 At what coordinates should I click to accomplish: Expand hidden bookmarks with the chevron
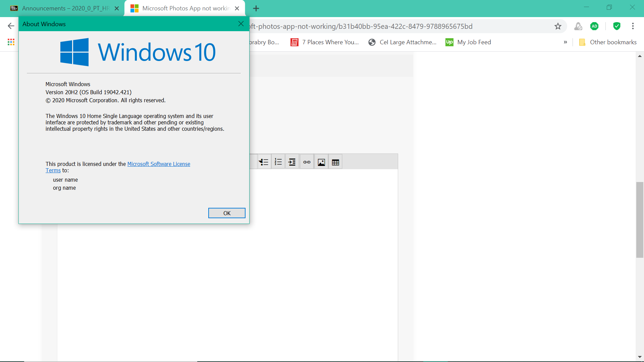(566, 42)
